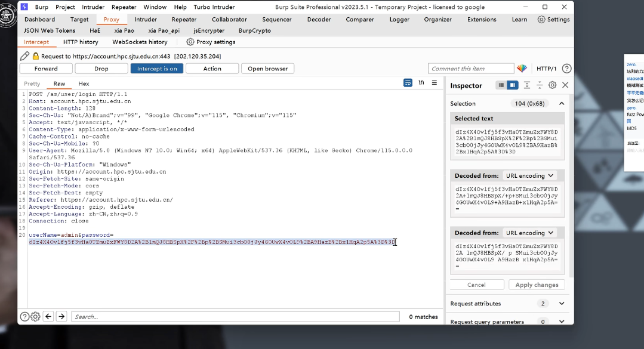The width and height of the screenshot is (644, 349).
Task: Toggle the Intercept is on button
Action: (x=157, y=69)
